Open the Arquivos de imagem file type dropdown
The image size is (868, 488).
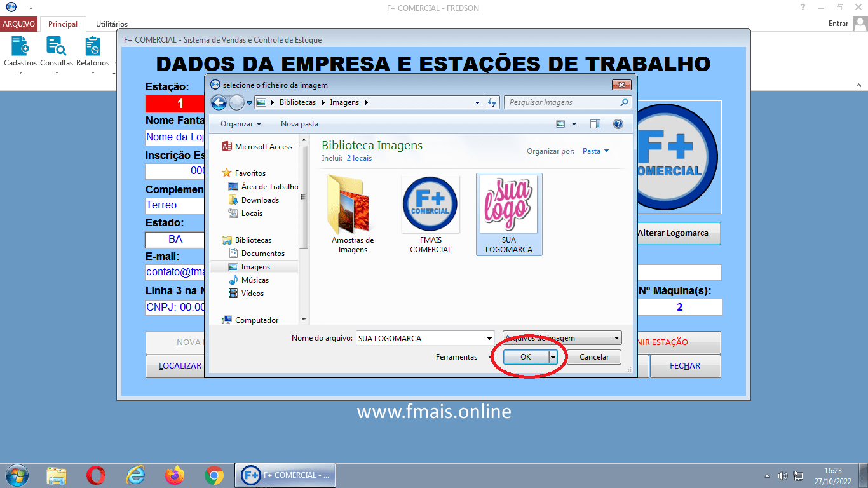[x=562, y=338]
